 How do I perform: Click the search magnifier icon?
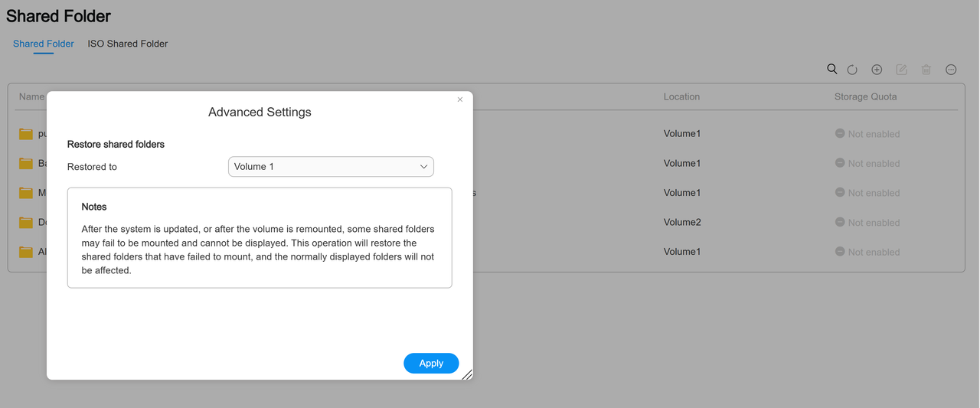[832, 69]
